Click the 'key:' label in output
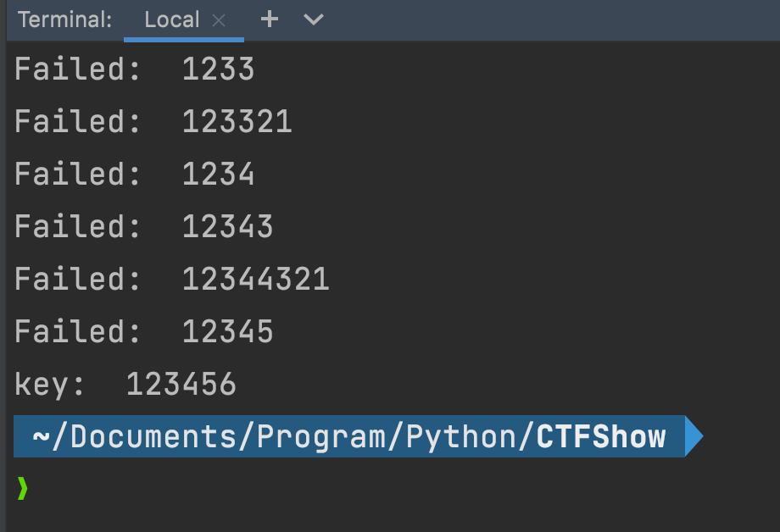780x532 pixels. tap(50, 385)
